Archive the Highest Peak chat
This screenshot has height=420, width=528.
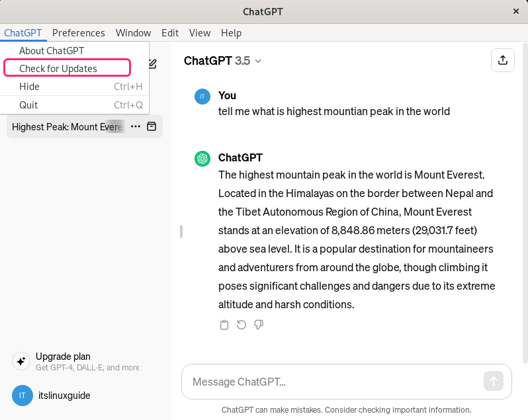pos(152,126)
